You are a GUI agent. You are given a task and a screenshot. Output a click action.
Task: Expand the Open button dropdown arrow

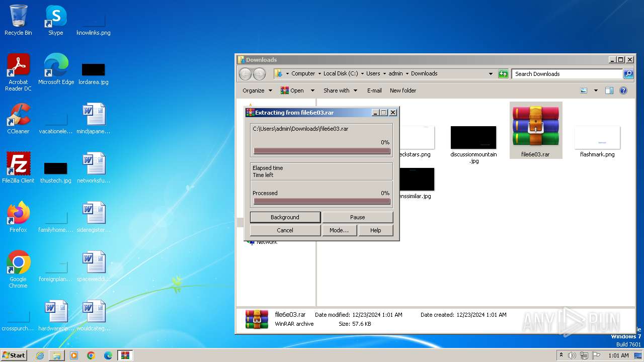(312, 90)
